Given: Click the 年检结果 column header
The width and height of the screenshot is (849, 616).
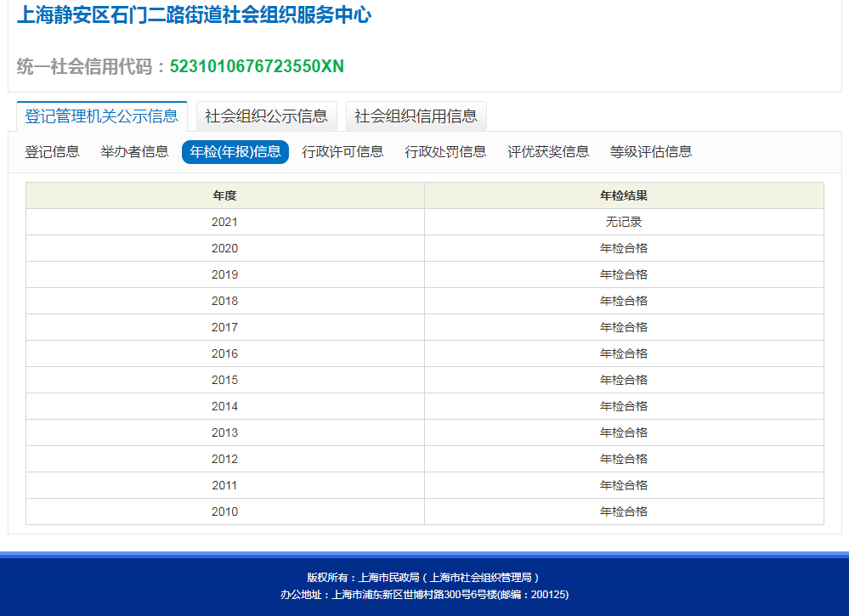Looking at the screenshot, I should [624, 195].
